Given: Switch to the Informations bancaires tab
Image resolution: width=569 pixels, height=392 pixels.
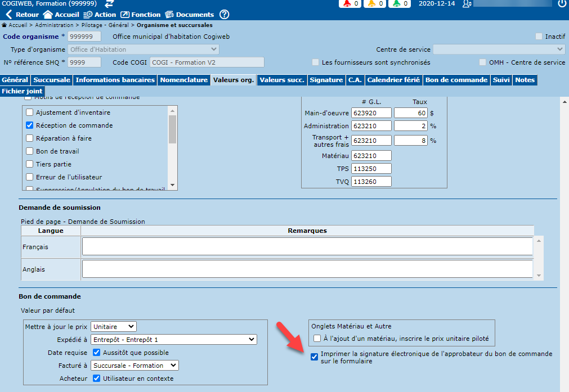Looking at the screenshot, I should tap(115, 80).
